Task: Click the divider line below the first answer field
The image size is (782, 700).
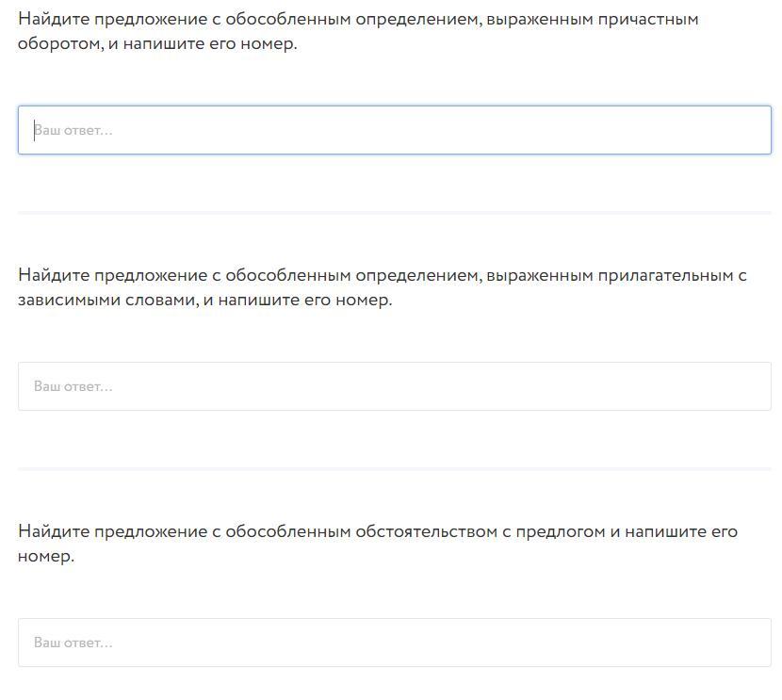Action: (394, 213)
